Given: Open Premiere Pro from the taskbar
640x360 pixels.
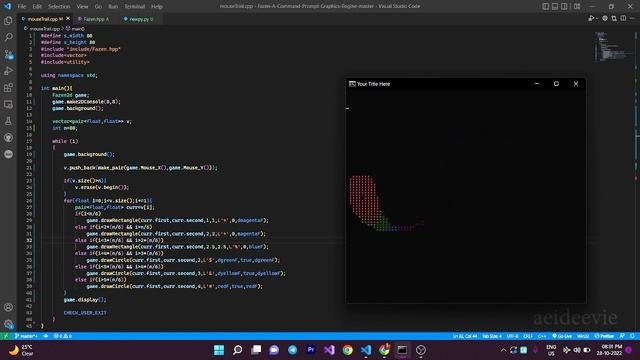Looking at the screenshot, I should click(311, 350).
